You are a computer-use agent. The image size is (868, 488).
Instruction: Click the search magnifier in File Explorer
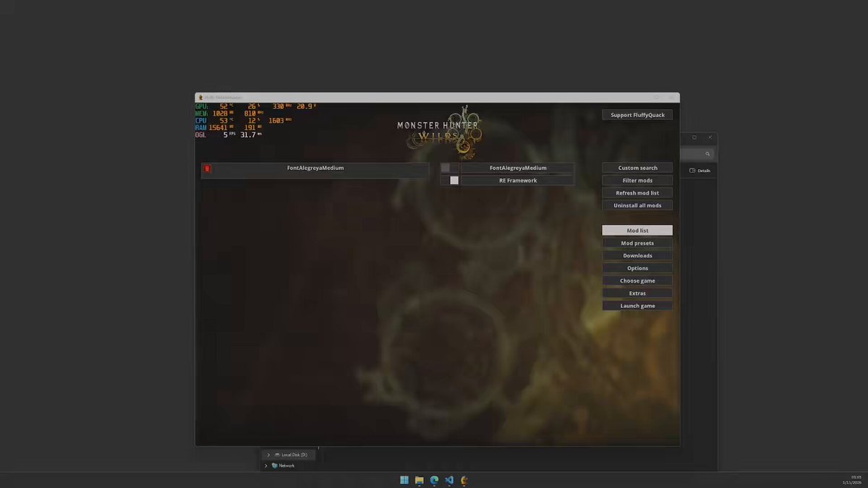pos(707,154)
